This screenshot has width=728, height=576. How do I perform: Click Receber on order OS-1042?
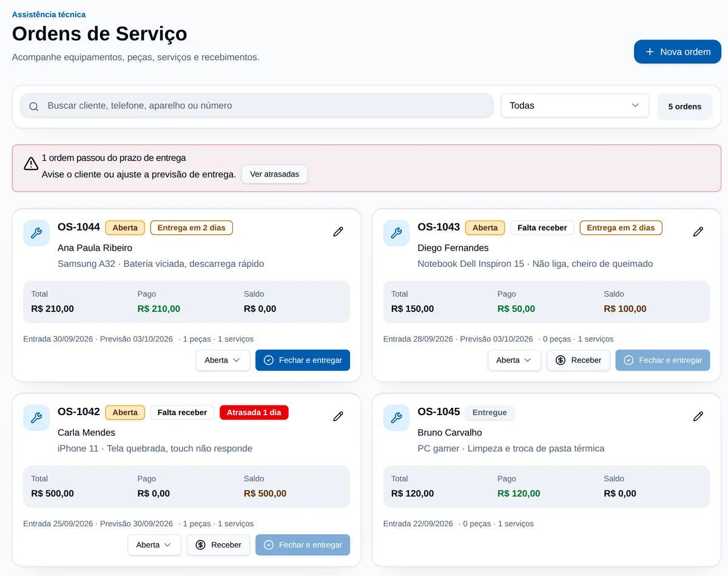(x=218, y=544)
